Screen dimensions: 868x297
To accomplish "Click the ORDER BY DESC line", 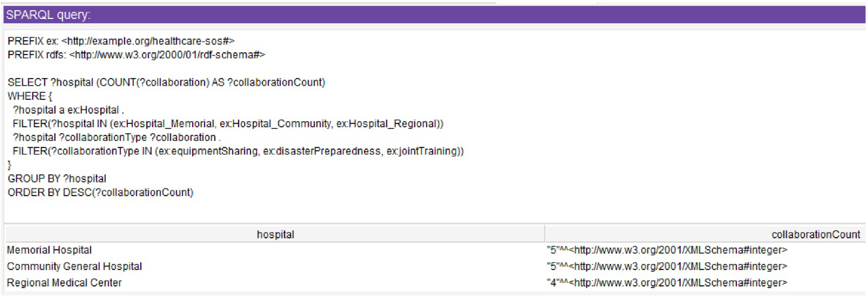I will pos(101,192).
